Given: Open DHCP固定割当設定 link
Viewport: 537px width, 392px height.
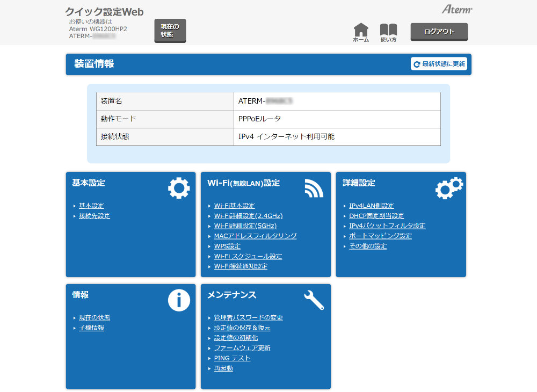Looking at the screenshot, I should pos(376,216).
